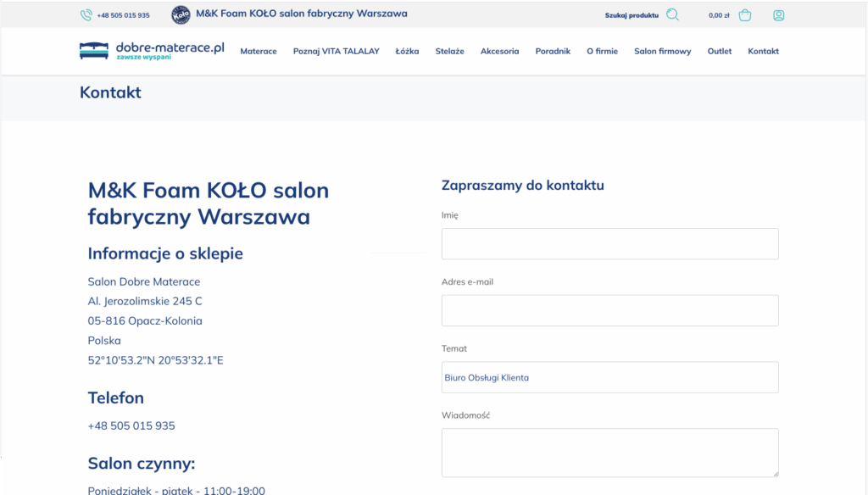The image size is (868, 495).
Task: Visit the O firmie page
Action: tap(602, 51)
